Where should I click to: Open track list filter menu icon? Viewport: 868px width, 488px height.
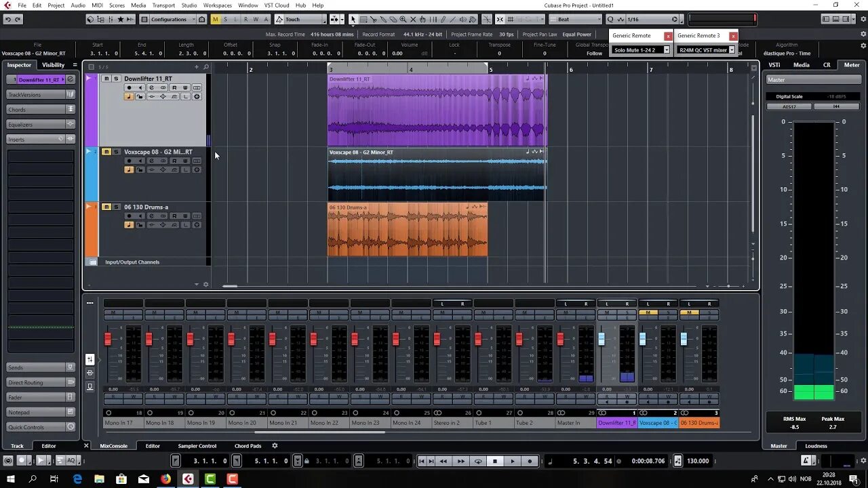click(x=92, y=67)
